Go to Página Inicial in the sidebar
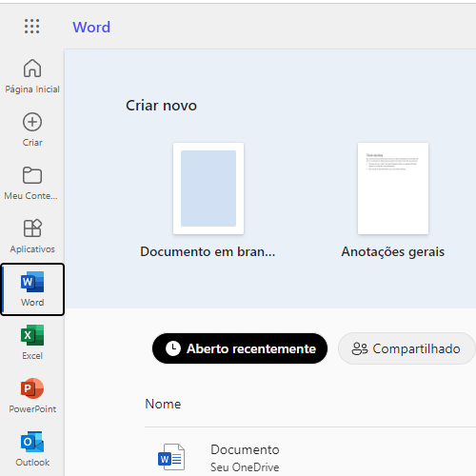 coord(32,76)
